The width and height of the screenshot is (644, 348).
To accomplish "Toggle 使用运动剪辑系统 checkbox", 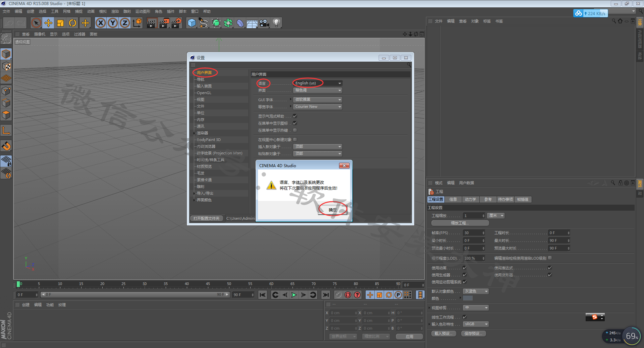I will (x=465, y=282).
